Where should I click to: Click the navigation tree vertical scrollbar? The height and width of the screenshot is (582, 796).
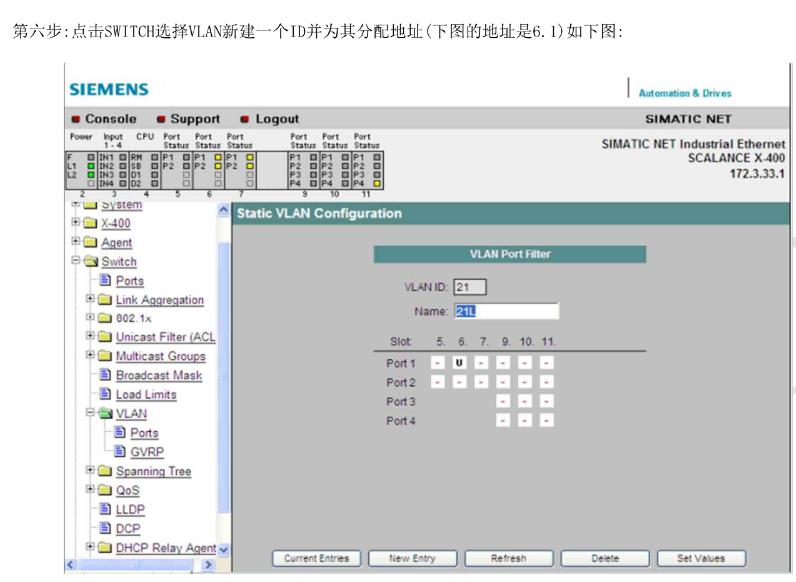coord(223,380)
